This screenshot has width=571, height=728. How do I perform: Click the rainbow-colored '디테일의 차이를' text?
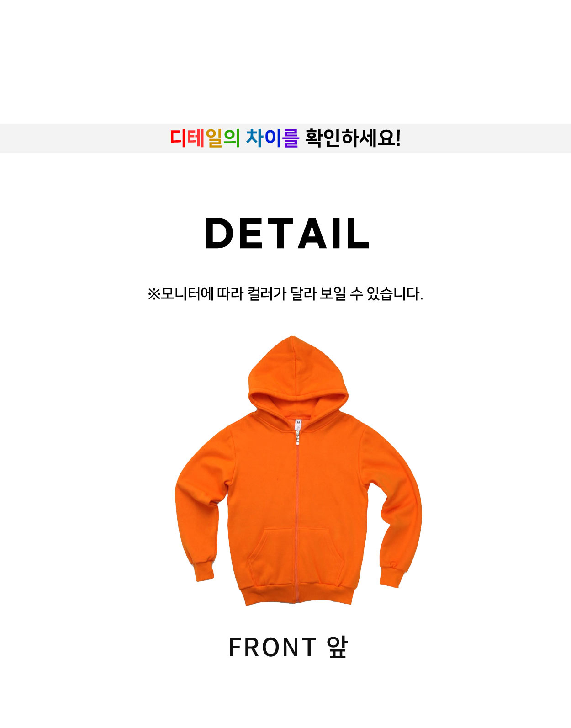click(234, 138)
